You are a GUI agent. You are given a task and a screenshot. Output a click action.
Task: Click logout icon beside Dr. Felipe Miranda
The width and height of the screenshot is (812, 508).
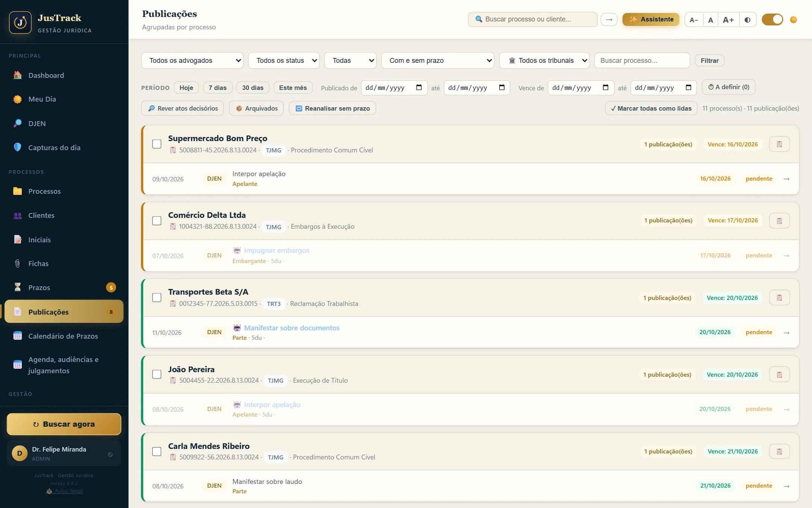111,454
